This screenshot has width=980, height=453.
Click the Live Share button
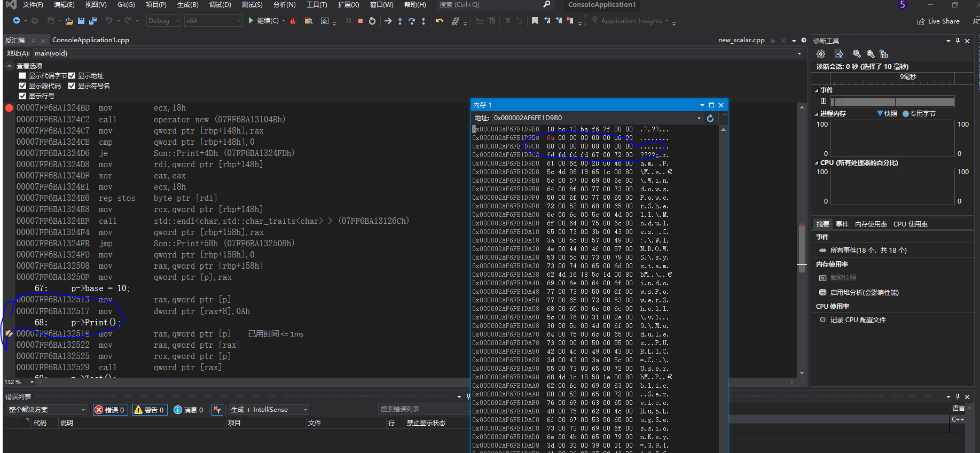[938, 21]
